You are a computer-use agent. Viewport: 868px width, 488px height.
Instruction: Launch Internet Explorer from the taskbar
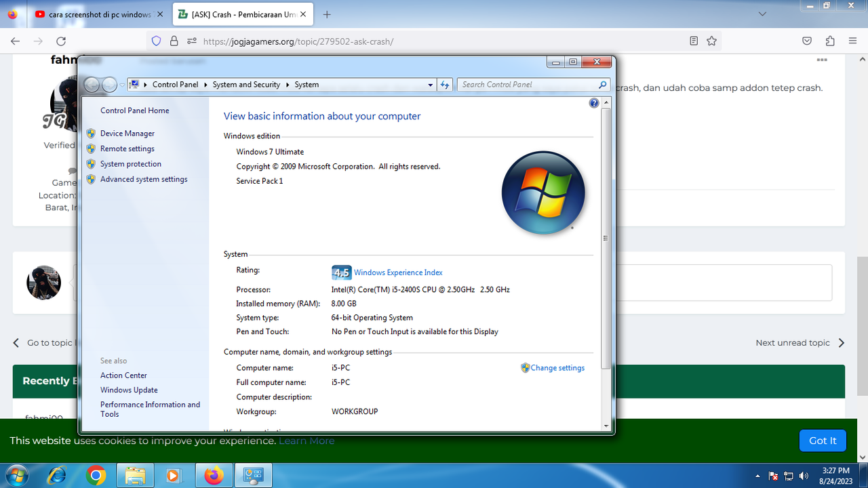coord(56,476)
